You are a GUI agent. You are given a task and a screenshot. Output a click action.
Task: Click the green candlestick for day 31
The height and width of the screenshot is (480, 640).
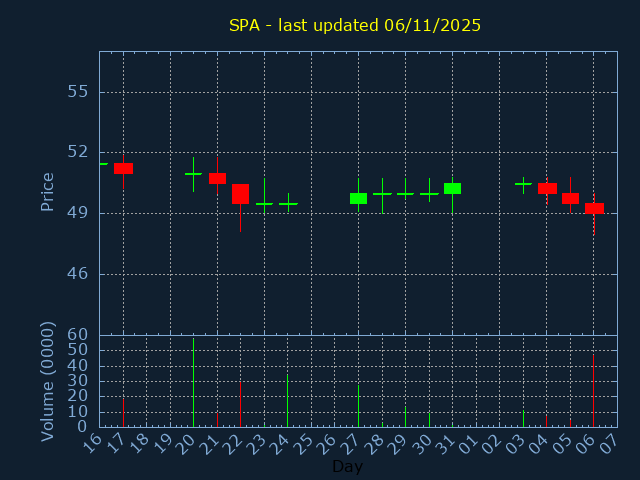[x=452, y=188]
